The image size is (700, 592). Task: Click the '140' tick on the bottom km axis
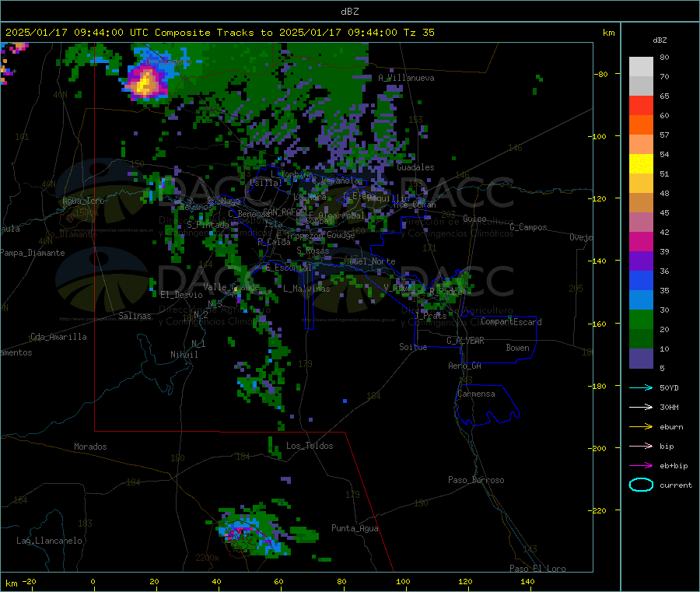527,581
